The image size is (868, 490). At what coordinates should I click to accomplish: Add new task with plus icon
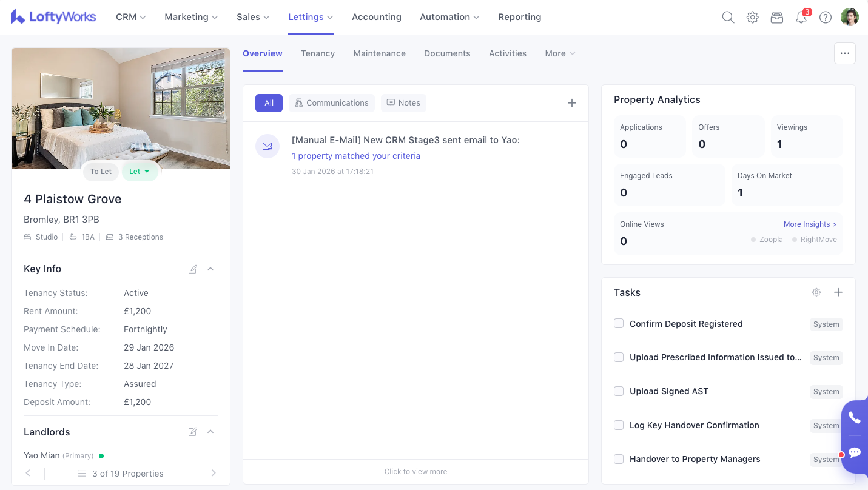[838, 292]
